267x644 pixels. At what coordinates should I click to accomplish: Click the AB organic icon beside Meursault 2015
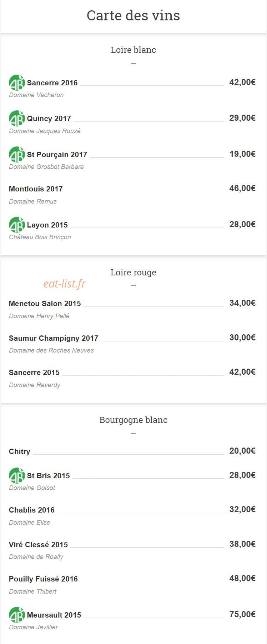pos(17,615)
